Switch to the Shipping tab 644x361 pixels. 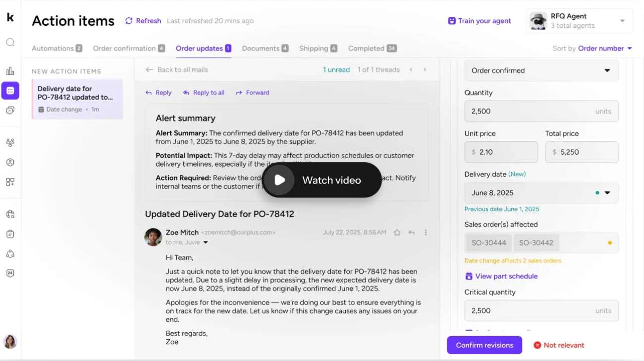318,49
